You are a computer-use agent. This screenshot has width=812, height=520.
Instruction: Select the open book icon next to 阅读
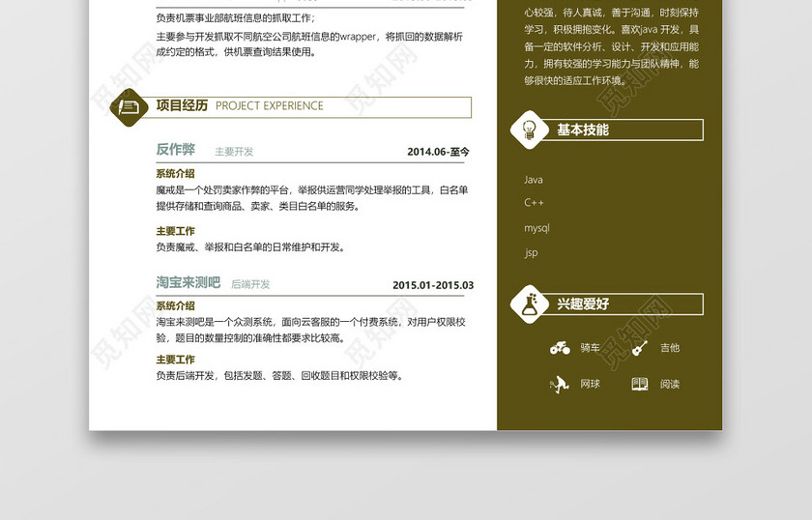click(640, 384)
